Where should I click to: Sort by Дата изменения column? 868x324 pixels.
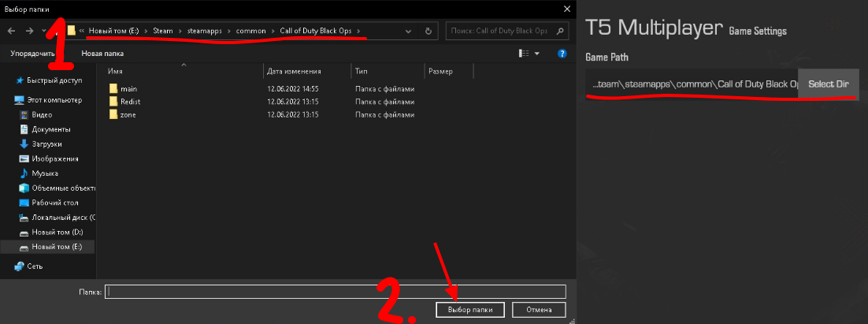[294, 72]
